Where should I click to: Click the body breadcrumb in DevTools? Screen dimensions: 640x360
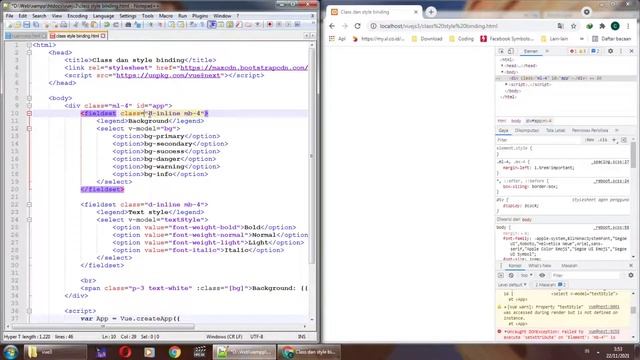(516, 121)
